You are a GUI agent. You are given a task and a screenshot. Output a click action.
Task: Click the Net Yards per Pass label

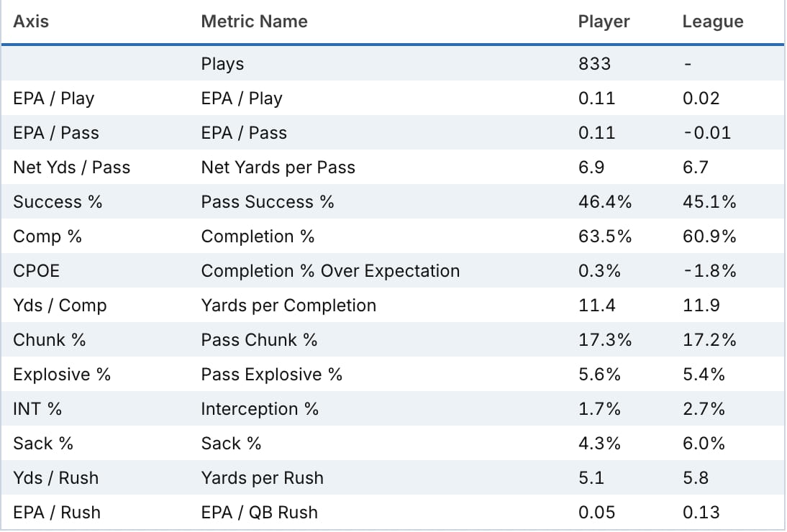(x=278, y=168)
